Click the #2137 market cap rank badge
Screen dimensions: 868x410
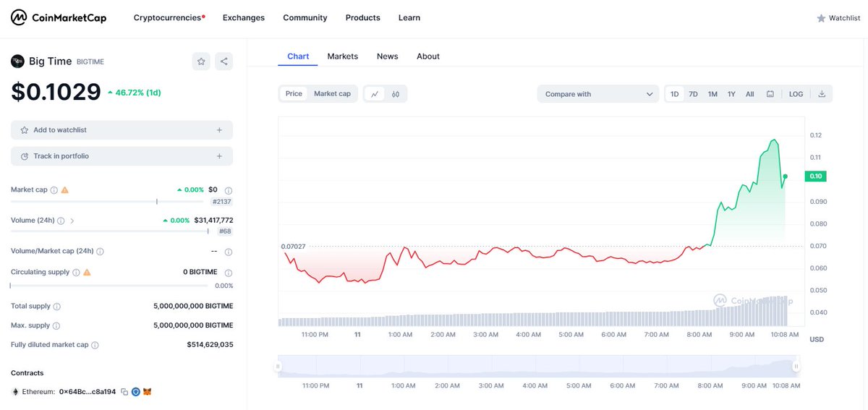click(x=221, y=202)
